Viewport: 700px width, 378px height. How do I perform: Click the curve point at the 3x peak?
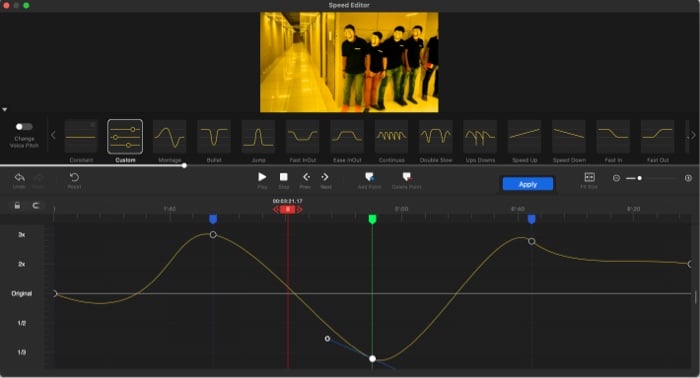pos(213,234)
